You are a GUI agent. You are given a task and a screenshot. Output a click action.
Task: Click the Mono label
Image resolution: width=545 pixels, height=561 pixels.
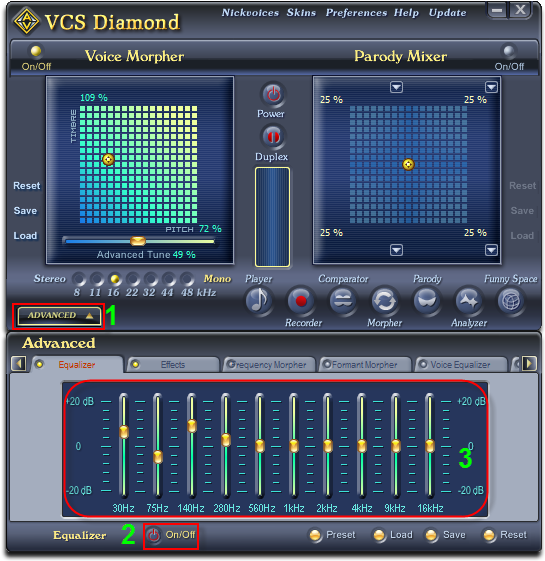217,279
